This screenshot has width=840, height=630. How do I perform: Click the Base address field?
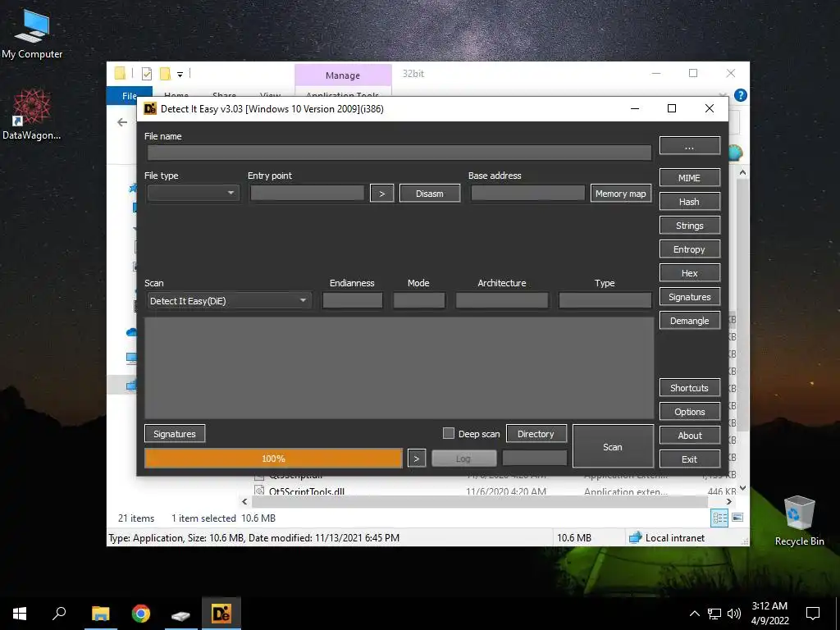[x=527, y=193]
